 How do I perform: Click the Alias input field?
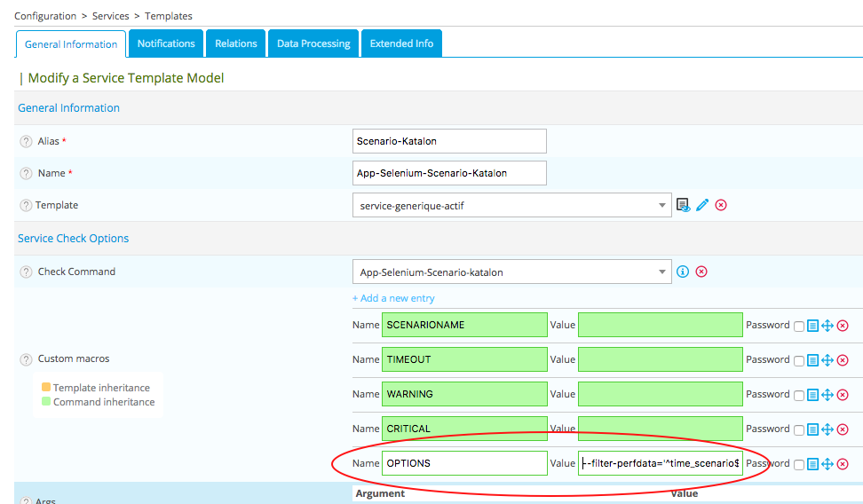(449, 141)
